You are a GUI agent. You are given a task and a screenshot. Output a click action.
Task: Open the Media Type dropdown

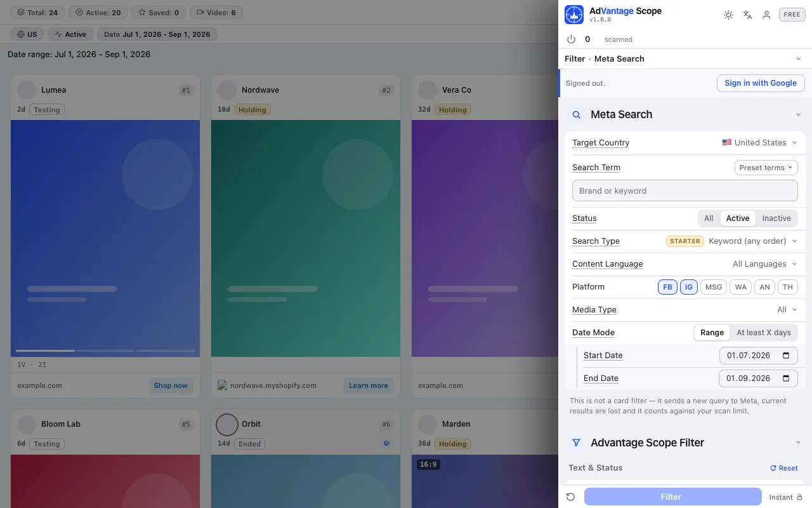tap(787, 310)
